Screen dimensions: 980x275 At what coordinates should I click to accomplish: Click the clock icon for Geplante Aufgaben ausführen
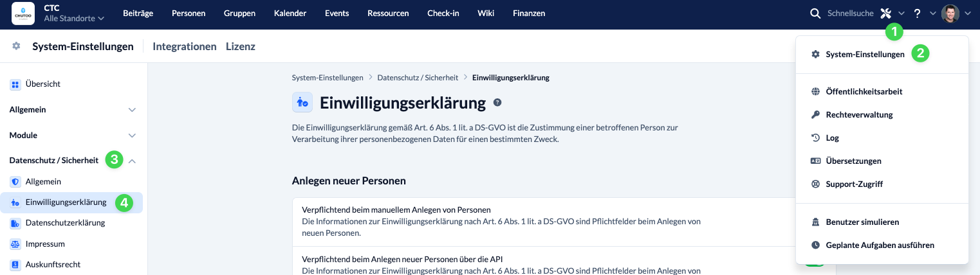pyautogui.click(x=815, y=245)
